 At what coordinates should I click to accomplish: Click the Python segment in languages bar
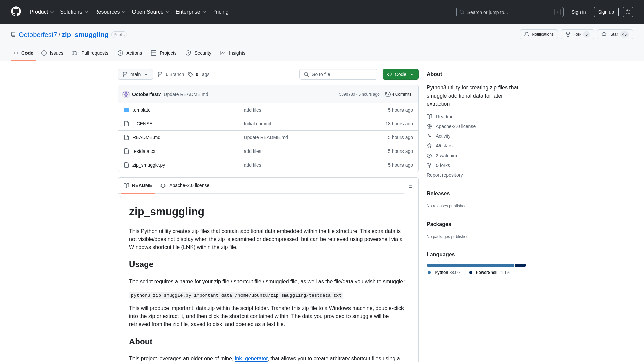coord(470,265)
